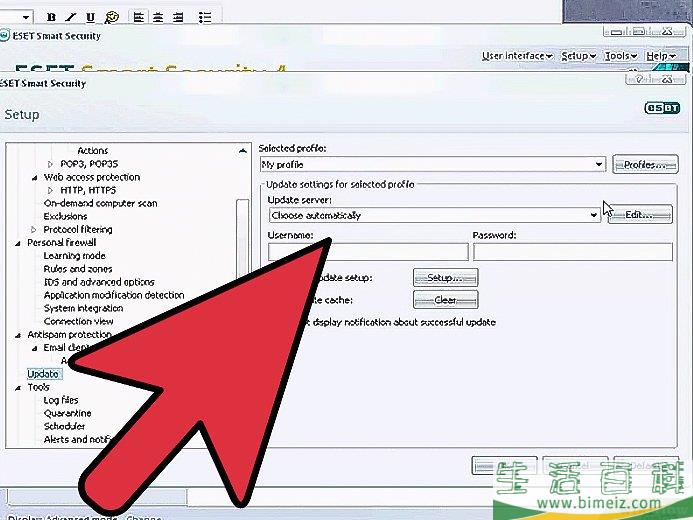Viewport: 693px width, 520px height.
Task: Select Connection view tree item
Action: tap(78, 321)
